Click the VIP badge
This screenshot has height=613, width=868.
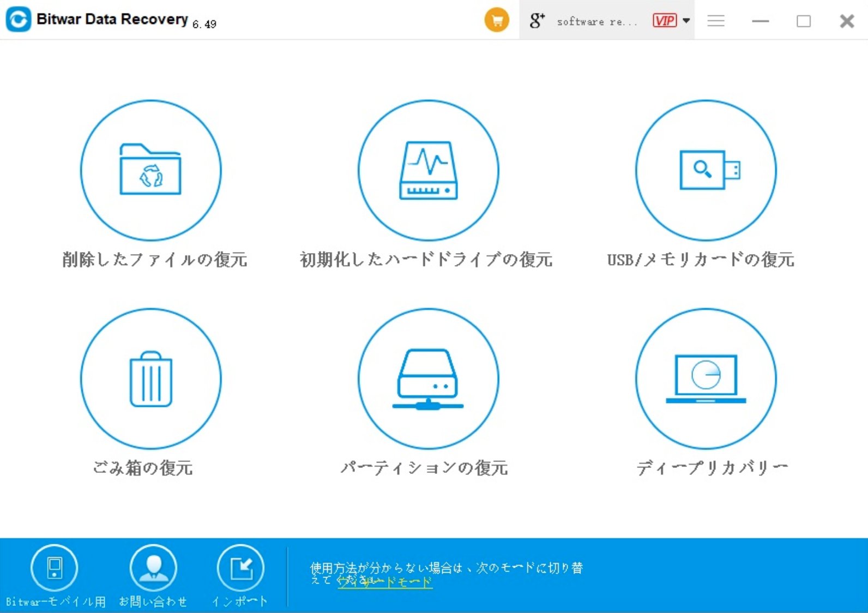(x=665, y=21)
